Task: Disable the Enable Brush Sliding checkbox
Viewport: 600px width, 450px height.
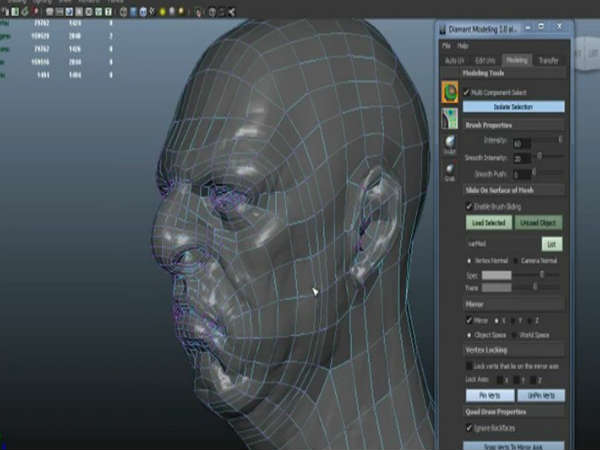Action: [470, 206]
